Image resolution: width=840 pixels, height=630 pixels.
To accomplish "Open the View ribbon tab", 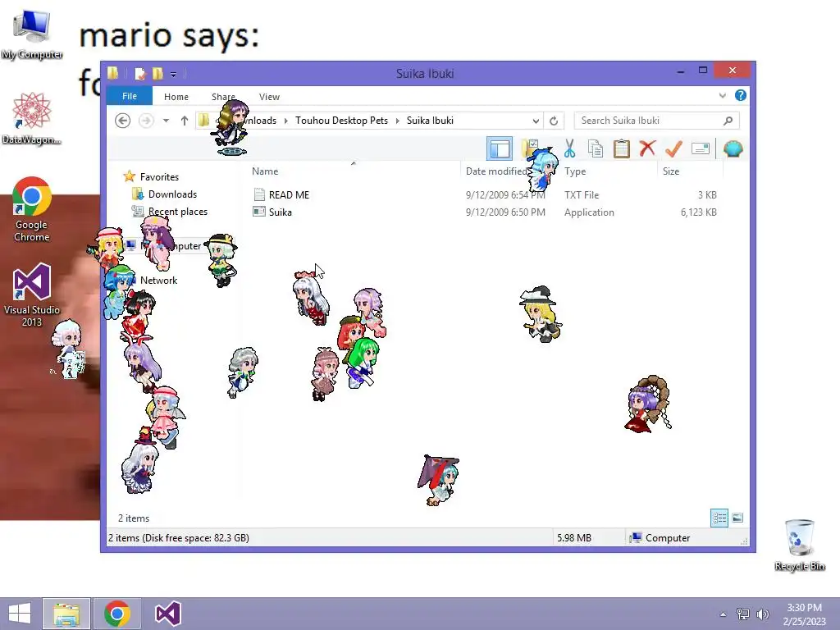I will (x=269, y=97).
